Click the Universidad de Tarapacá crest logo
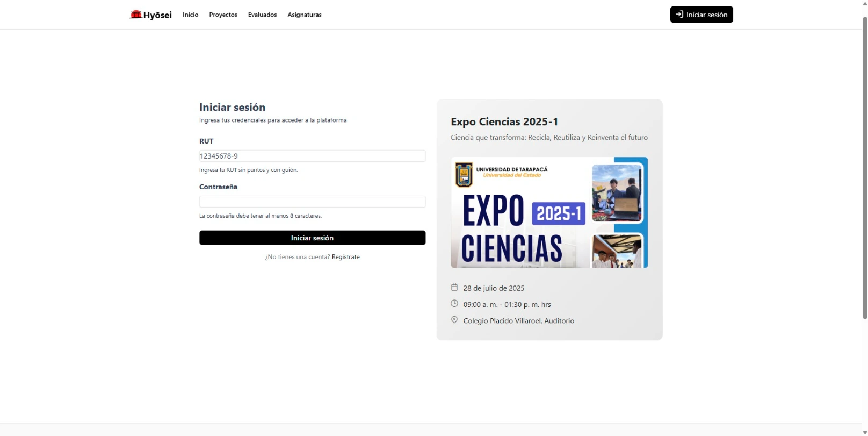The image size is (868, 436). coord(464,175)
